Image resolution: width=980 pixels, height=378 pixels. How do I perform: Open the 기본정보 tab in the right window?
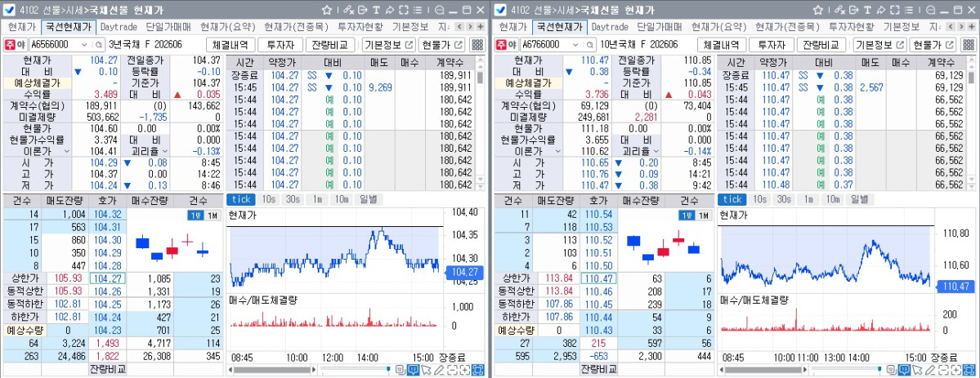[x=901, y=27]
